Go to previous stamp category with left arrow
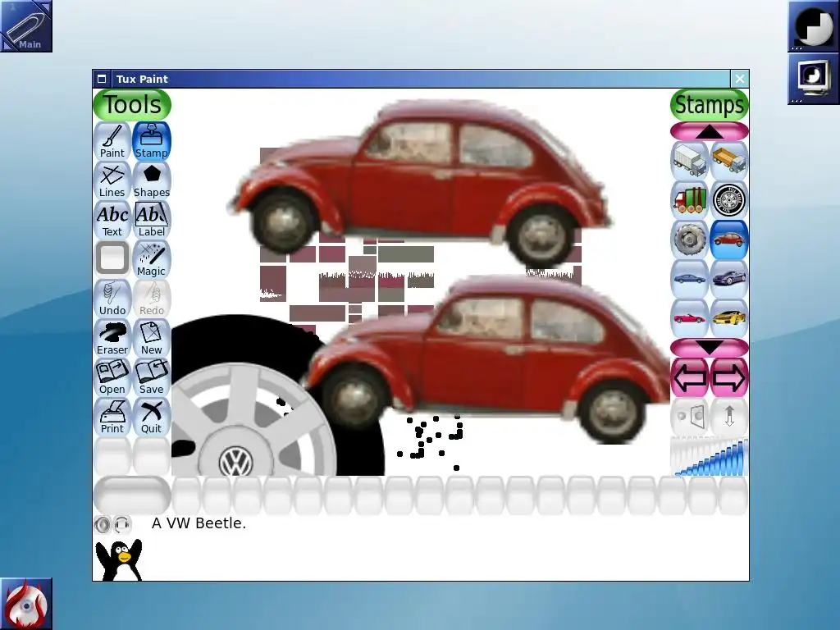Image resolution: width=840 pixels, height=630 pixels. pyautogui.click(x=689, y=377)
